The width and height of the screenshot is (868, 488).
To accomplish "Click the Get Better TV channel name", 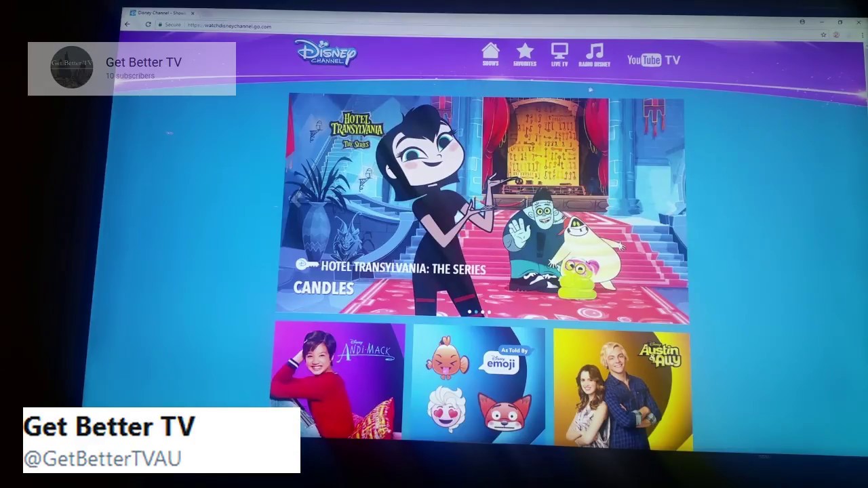I will coord(144,62).
